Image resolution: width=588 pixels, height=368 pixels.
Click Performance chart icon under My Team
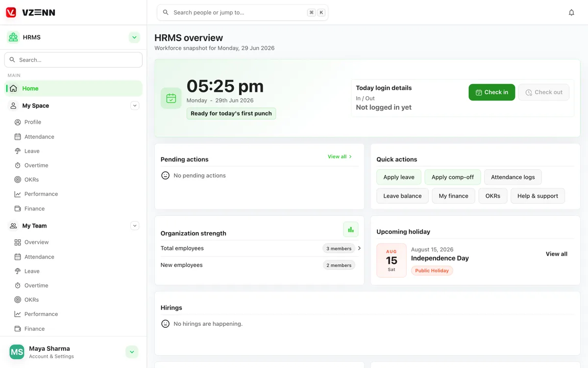[18, 314]
